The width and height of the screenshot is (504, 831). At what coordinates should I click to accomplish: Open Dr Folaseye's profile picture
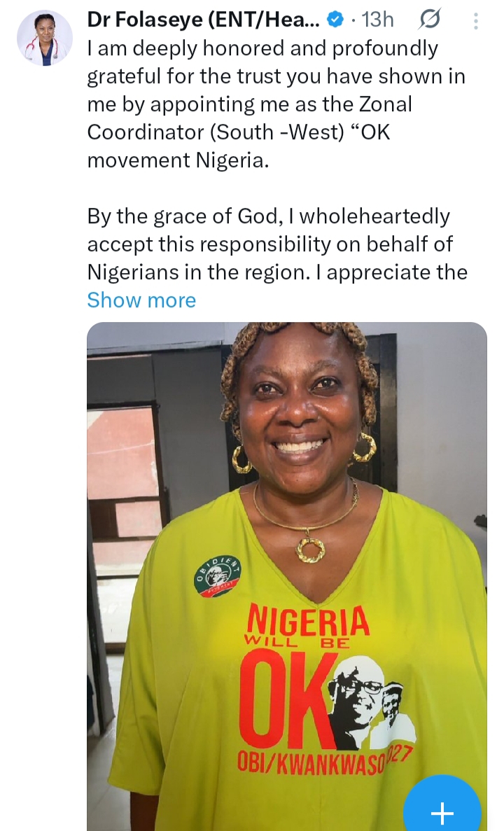click(x=44, y=39)
